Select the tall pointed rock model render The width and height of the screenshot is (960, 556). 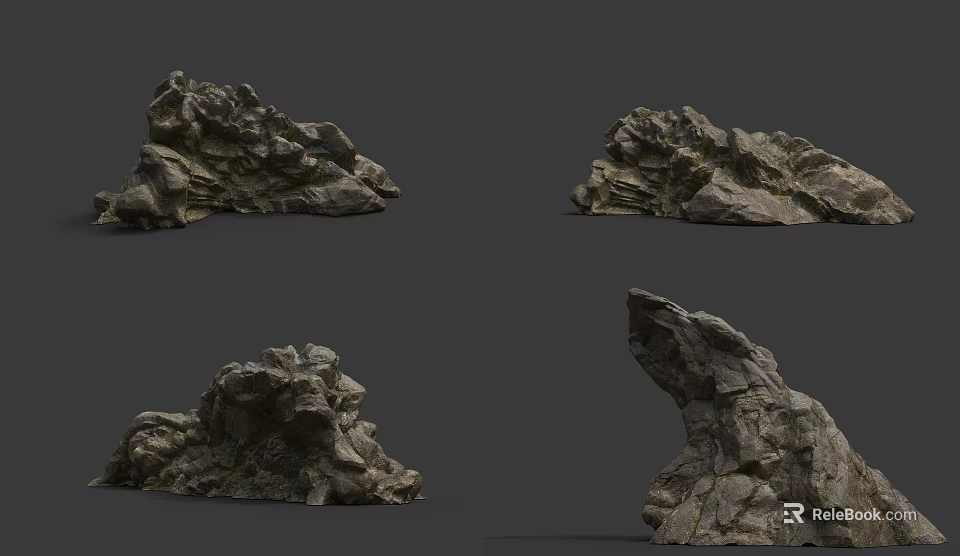tap(787, 417)
